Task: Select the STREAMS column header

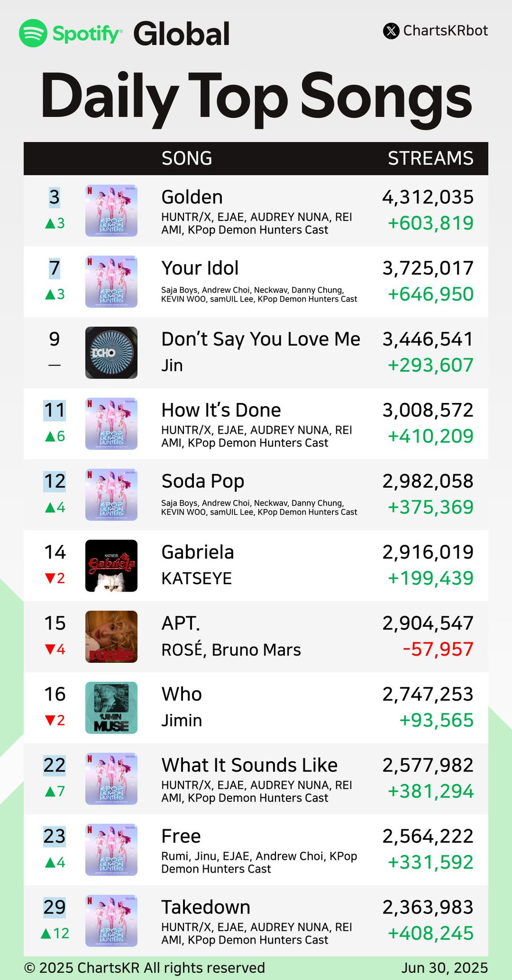Action: [431, 158]
